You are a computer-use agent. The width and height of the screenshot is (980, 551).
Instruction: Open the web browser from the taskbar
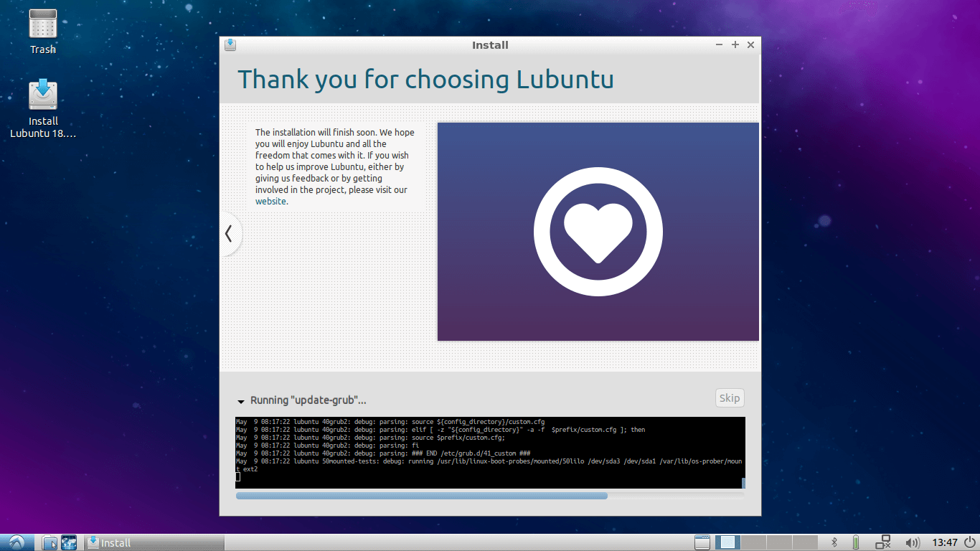point(68,542)
